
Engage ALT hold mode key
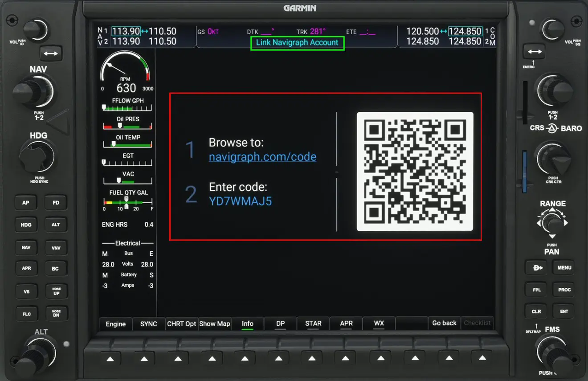56,225
